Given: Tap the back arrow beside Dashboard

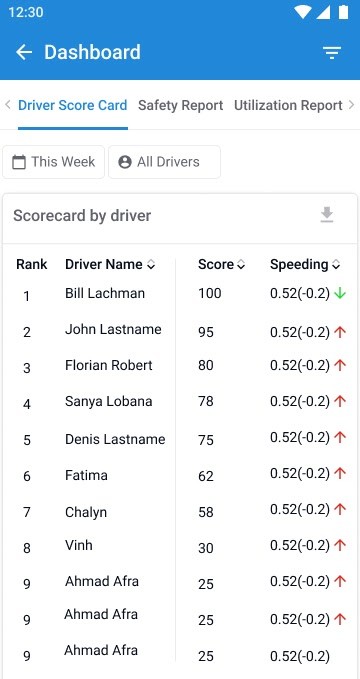Looking at the screenshot, I should (24, 52).
